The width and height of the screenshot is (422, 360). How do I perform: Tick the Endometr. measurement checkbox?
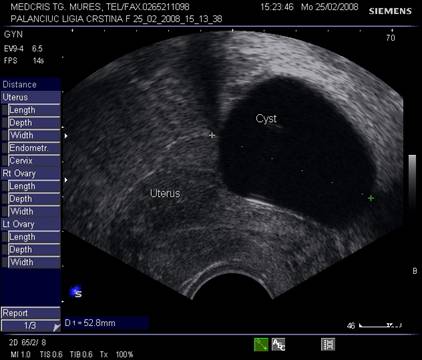[5, 148]
